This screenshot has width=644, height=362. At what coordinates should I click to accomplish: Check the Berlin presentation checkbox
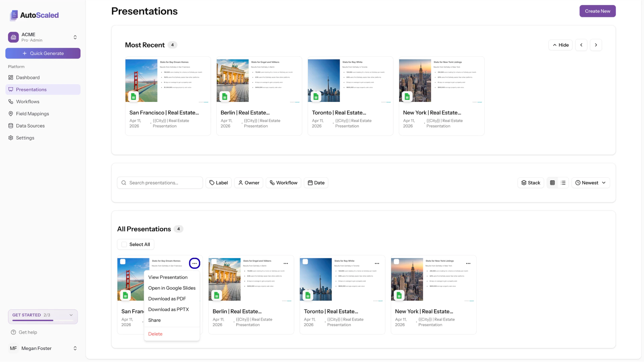pos(214,262)
